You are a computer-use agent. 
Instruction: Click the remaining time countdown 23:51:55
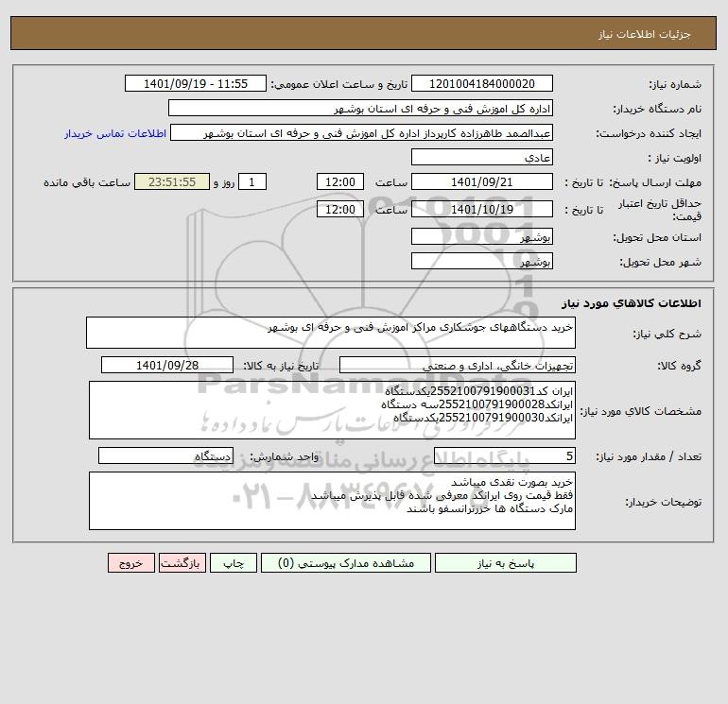coord(172,182)
